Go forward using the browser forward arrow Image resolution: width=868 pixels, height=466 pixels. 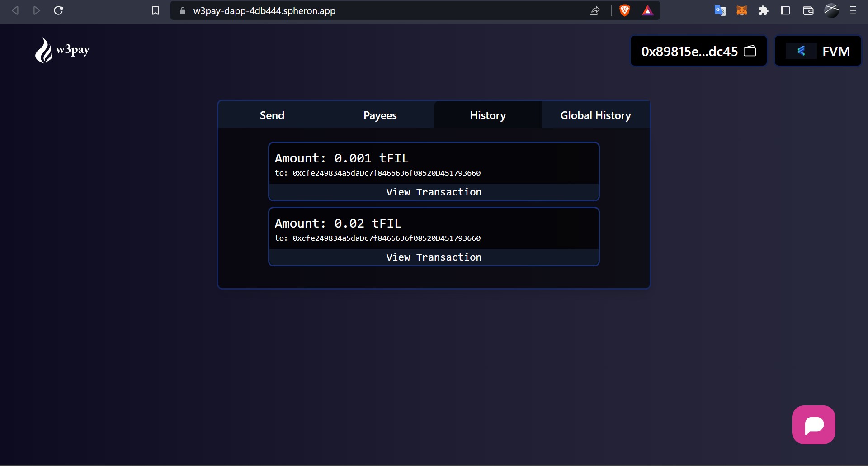click(x=37, y=10)
